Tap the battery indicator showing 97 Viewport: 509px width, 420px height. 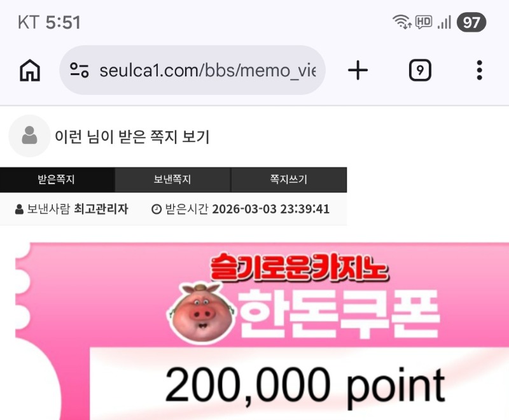pyautogui.click(x=471, y=22)
